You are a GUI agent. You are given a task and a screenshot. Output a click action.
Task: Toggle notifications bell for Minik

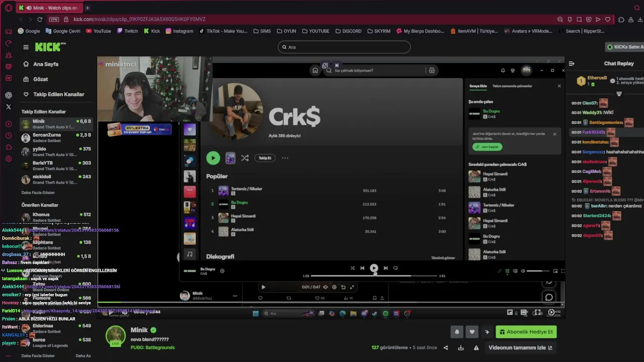pos(457,332)
